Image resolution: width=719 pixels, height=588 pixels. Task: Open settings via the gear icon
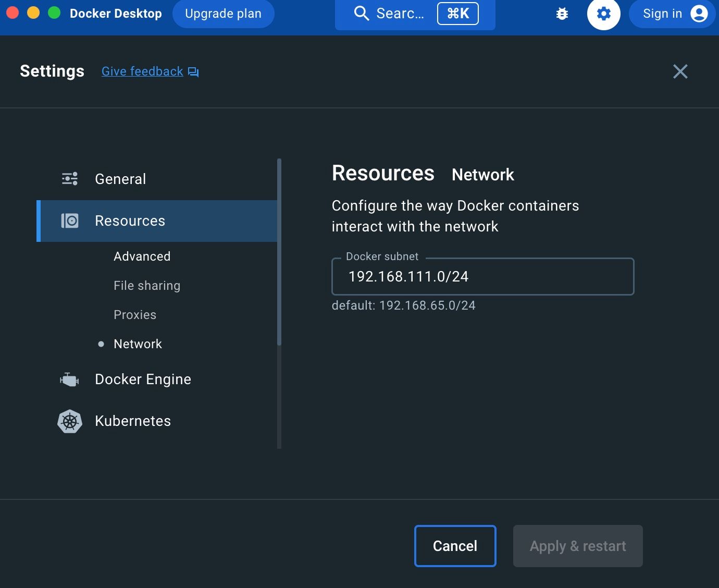[x=603, y=14]
